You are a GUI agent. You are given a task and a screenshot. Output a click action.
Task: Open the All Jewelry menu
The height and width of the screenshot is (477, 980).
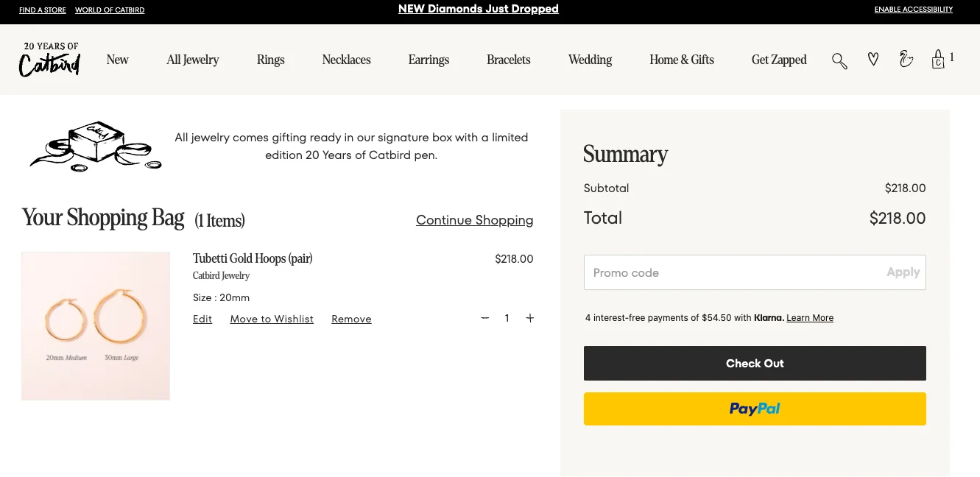[x=193, y=60]
